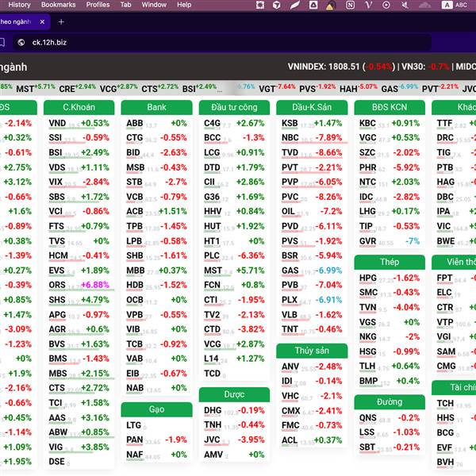Open the ABC input source menu

point(454,5)
